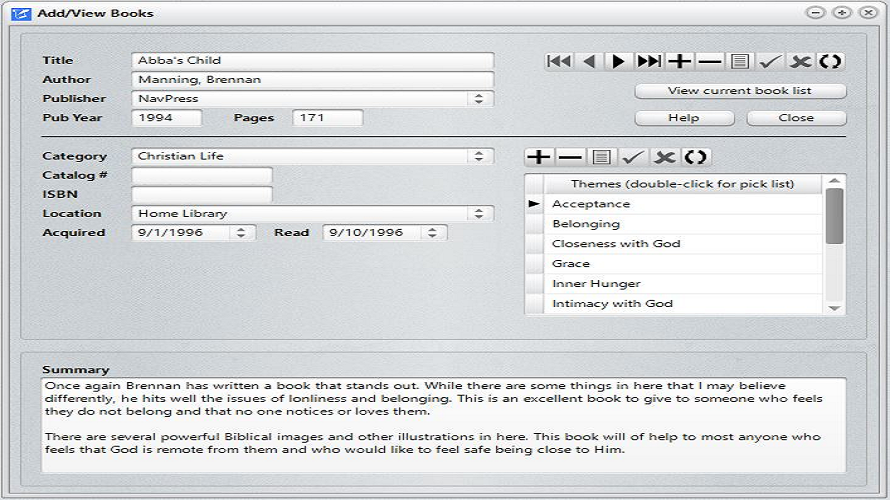Post theme changes checkmark
This screenshot has width=890, height=500.
tap(632, 157)
